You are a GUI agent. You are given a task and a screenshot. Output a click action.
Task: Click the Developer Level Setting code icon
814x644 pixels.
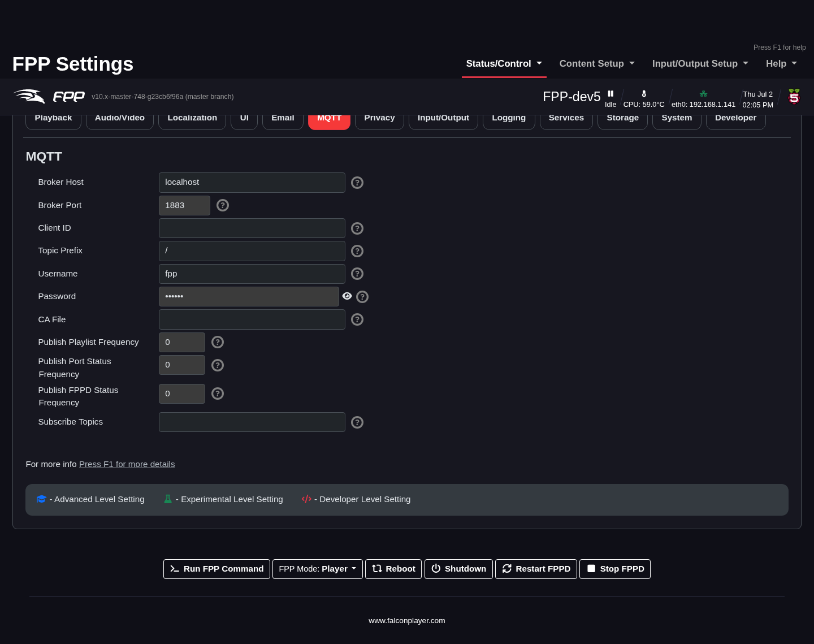click(306, 499)
